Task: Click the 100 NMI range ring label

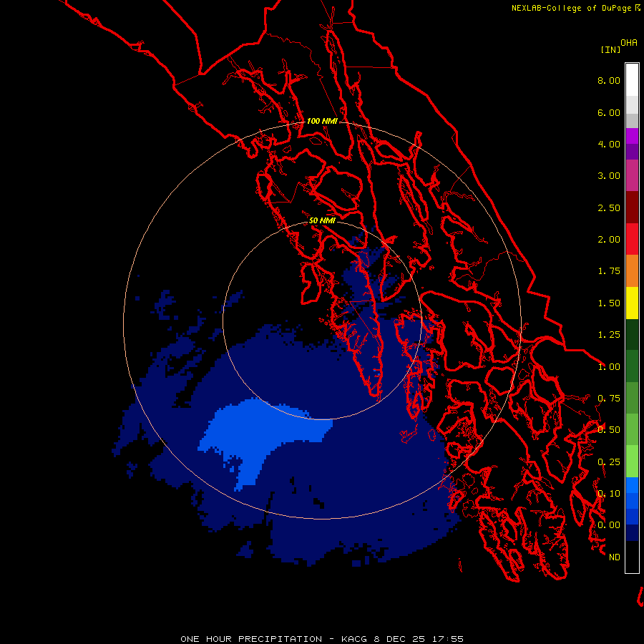Action: pyautogui.click(x=323, y=121)
